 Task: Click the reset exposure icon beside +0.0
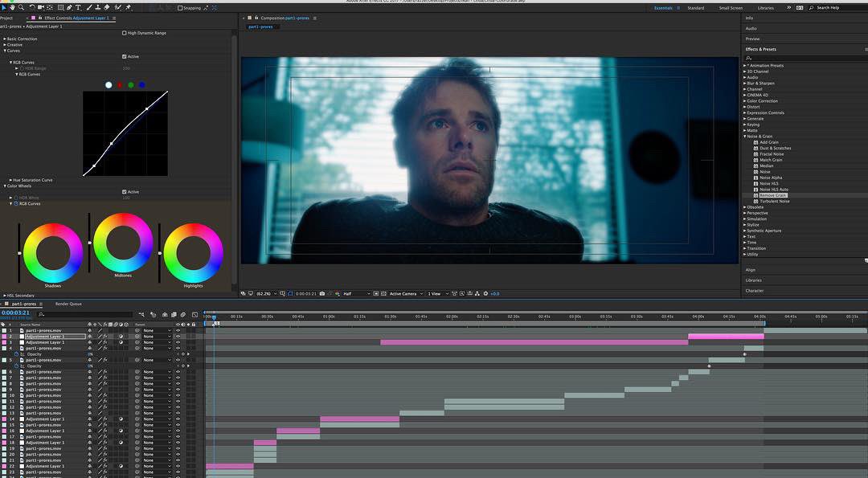pyautogui.click(x=485, y=294)
